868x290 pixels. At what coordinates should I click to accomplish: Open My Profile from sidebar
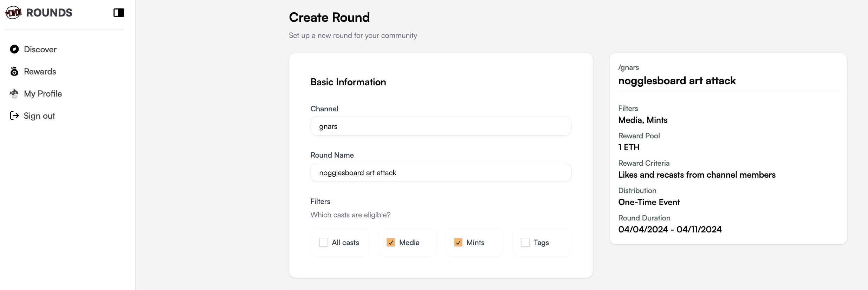[x=43, y=94]
